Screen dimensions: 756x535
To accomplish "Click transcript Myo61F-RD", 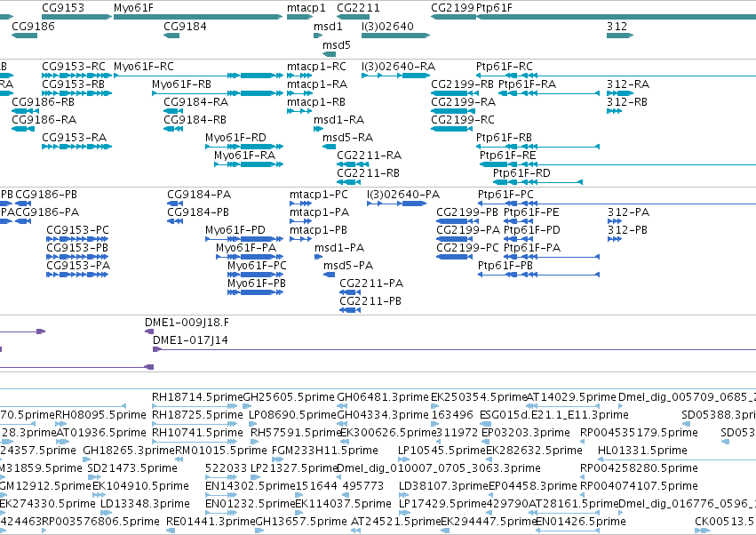I will 244,147.
